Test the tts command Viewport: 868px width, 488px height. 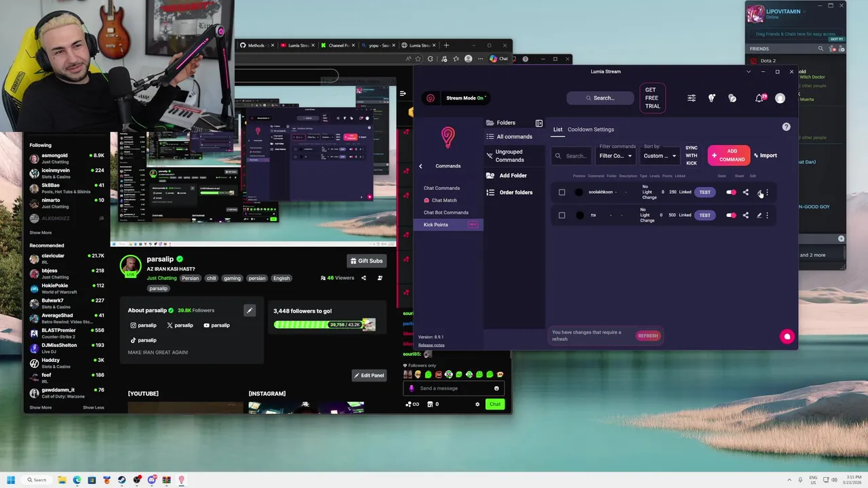tap(705, 216)
